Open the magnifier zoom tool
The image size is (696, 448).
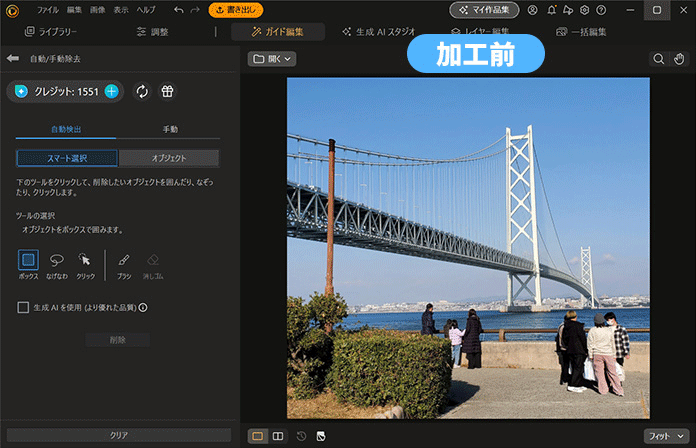pyautogui.click(x=659, y=59)
